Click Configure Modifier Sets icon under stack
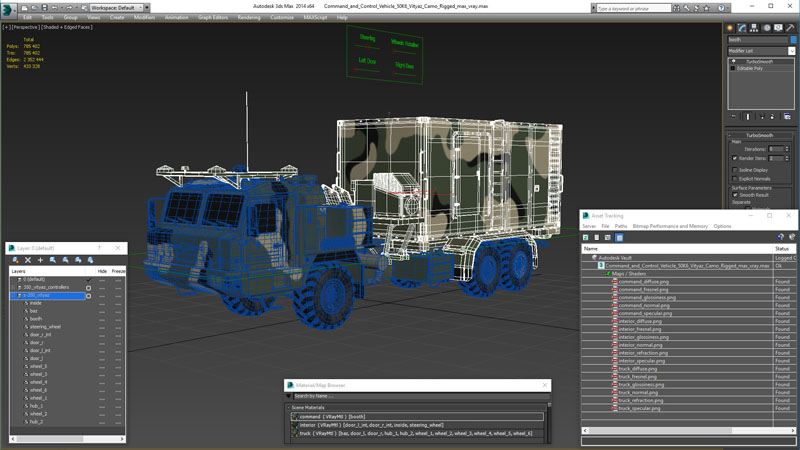800x450 pixels. [x=788, y=117]
